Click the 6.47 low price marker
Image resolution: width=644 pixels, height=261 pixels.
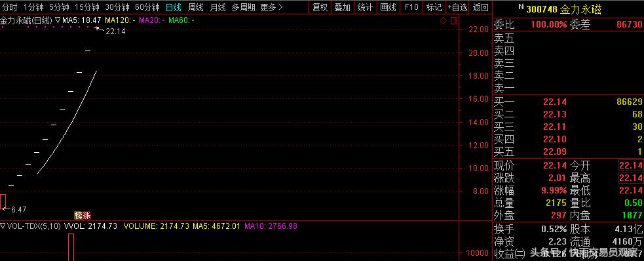coord(18,210)
